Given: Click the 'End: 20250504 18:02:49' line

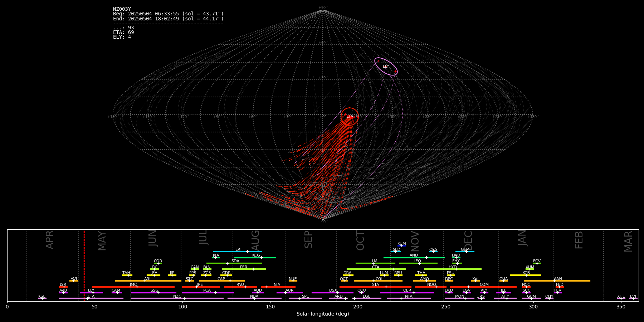Looking at the screenshot, I should pos(168,19).
